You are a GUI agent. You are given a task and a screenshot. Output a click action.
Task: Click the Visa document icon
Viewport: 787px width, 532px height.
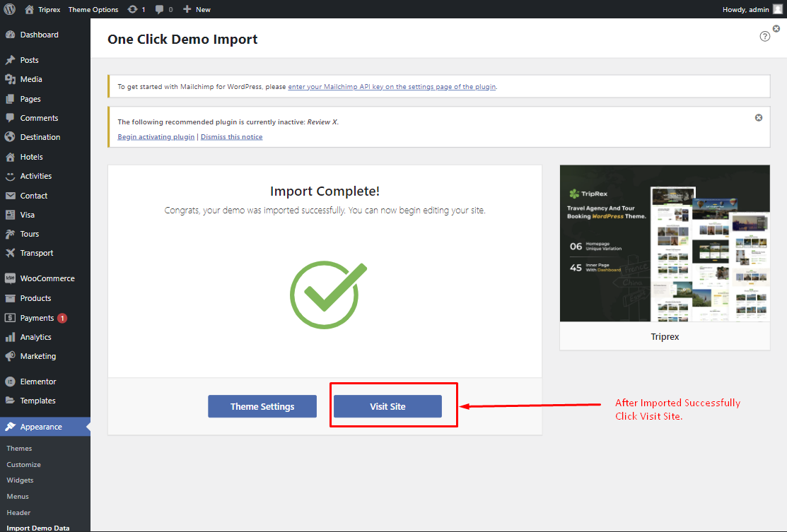click(10, 215)
